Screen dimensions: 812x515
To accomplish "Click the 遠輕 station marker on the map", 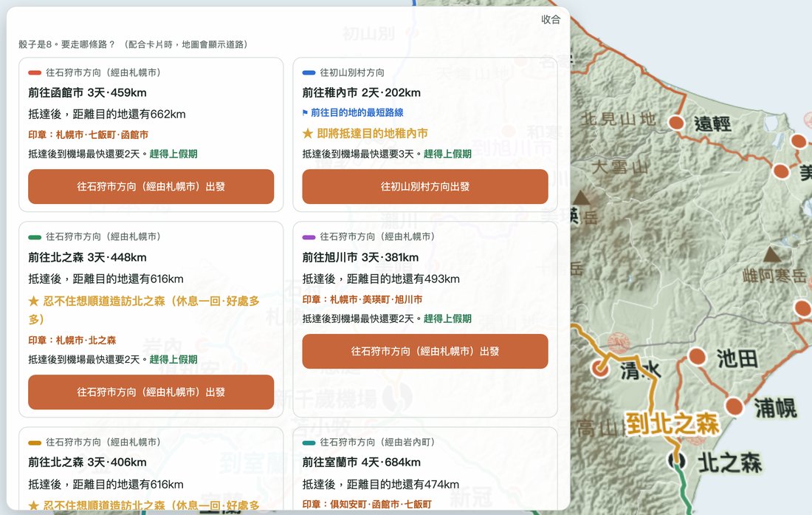I will (675, 123).
